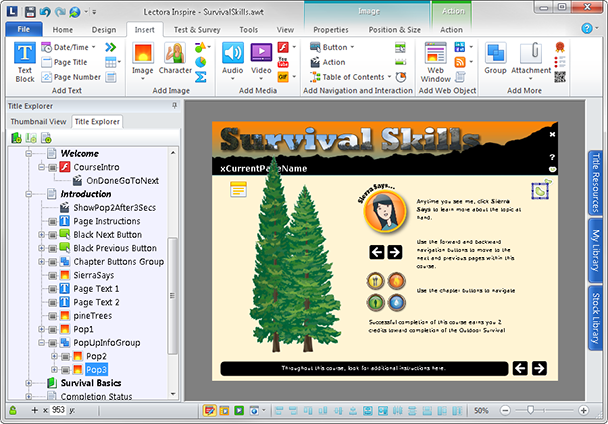Click the pine trees image on canvas
The width and height of the screenshot is (608, 424).
(295, 256)
